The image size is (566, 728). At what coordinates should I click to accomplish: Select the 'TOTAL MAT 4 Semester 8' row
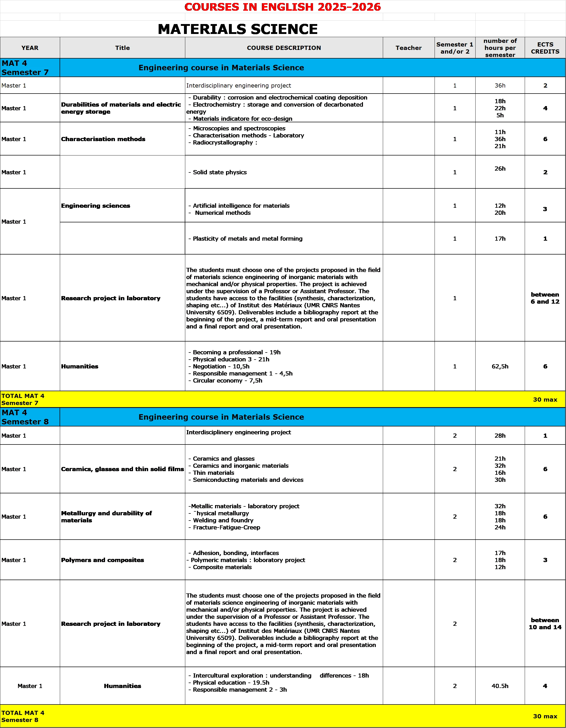23,716
